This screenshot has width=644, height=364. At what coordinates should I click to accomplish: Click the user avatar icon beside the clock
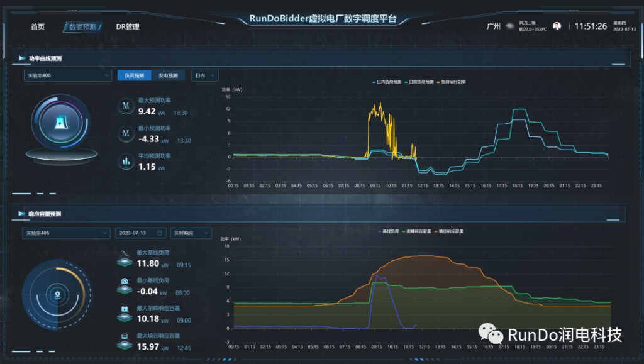pos(557,26)
